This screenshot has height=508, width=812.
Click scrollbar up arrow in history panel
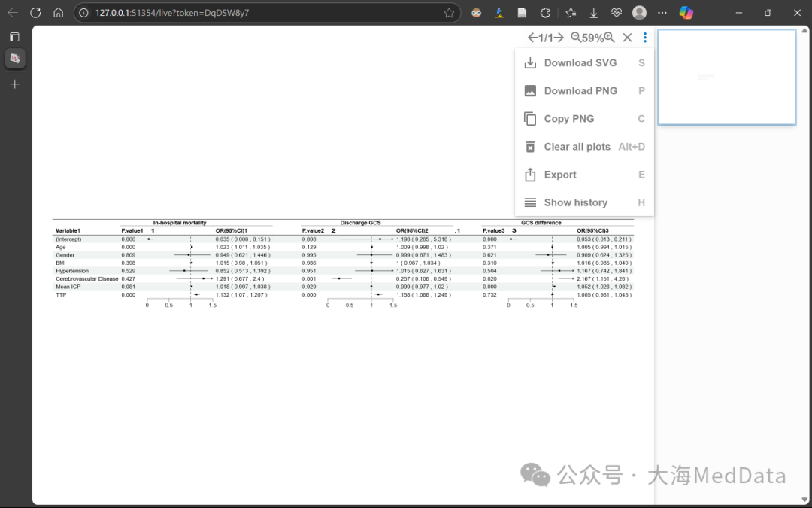pos(804,31)
